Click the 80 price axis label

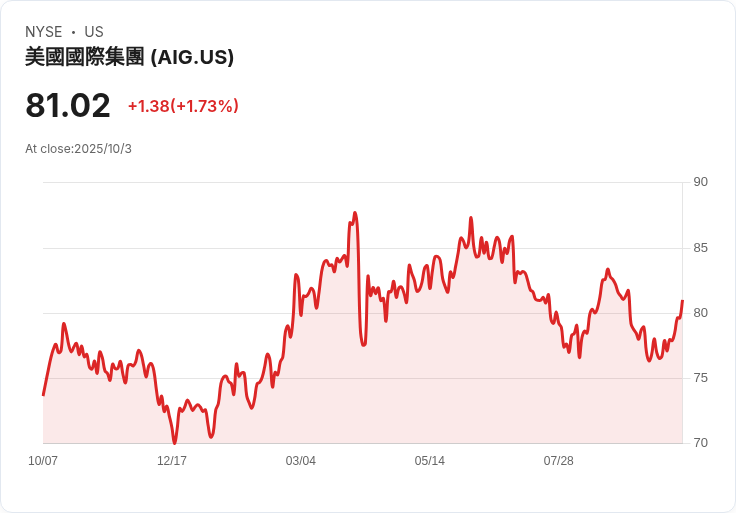tap(700, 313)
